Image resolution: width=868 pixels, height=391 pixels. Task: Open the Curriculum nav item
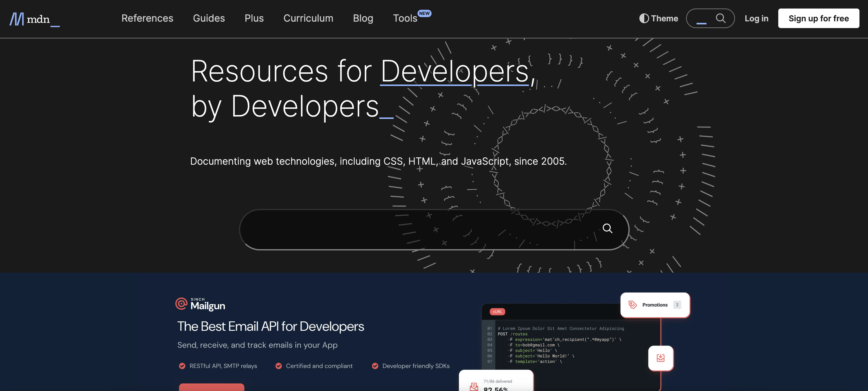coord(308,18)
